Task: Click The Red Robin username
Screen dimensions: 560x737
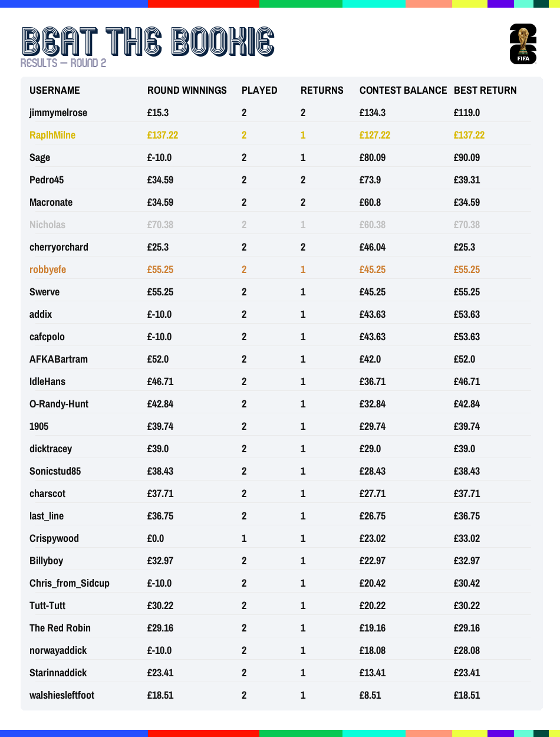Action: (x=60, y=628)
